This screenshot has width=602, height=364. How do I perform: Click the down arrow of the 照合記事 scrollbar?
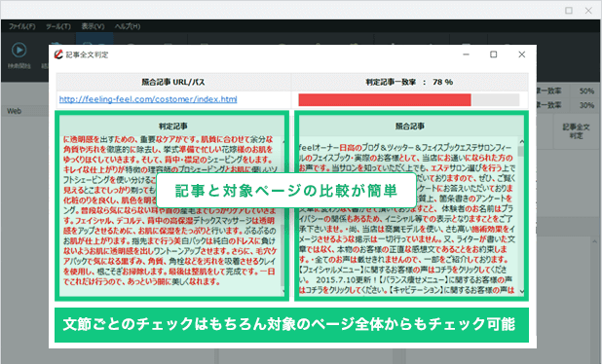click(x=521, y=292)
